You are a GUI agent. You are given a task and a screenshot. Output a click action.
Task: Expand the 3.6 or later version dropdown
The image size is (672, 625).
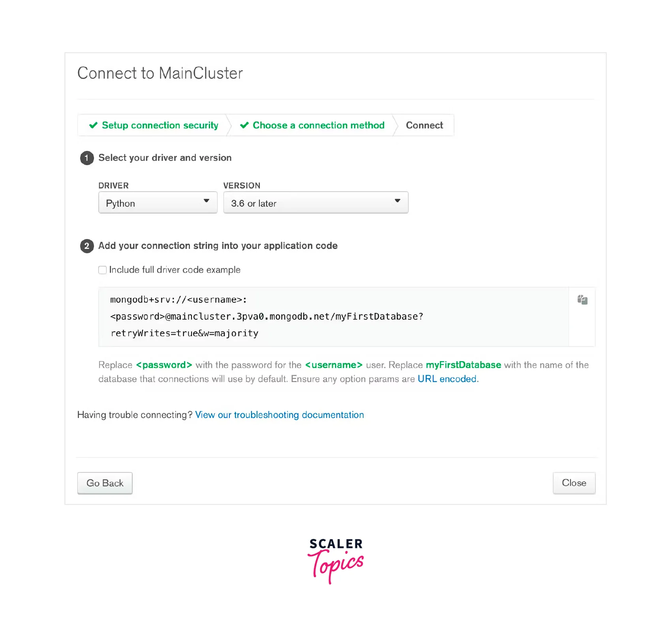[x=315, y=203]
